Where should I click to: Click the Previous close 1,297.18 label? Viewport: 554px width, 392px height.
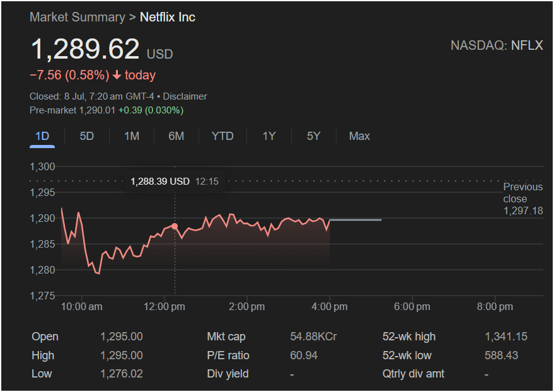[523, 199]
